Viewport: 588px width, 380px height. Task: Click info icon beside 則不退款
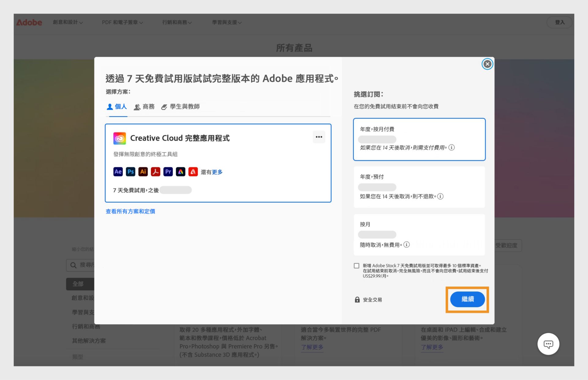440,196
